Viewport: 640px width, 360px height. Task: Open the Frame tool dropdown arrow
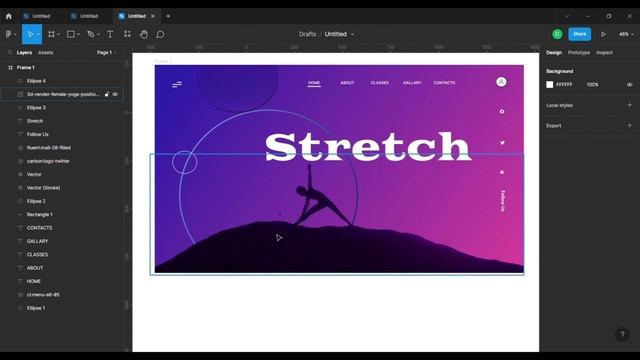click(x=58, y=35)
